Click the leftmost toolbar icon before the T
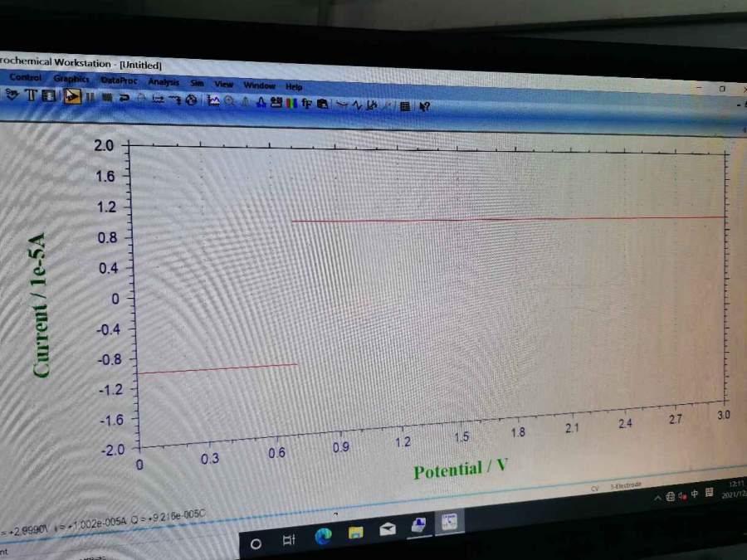This screenshot has height=560, width=747. [x=12, y=95]
